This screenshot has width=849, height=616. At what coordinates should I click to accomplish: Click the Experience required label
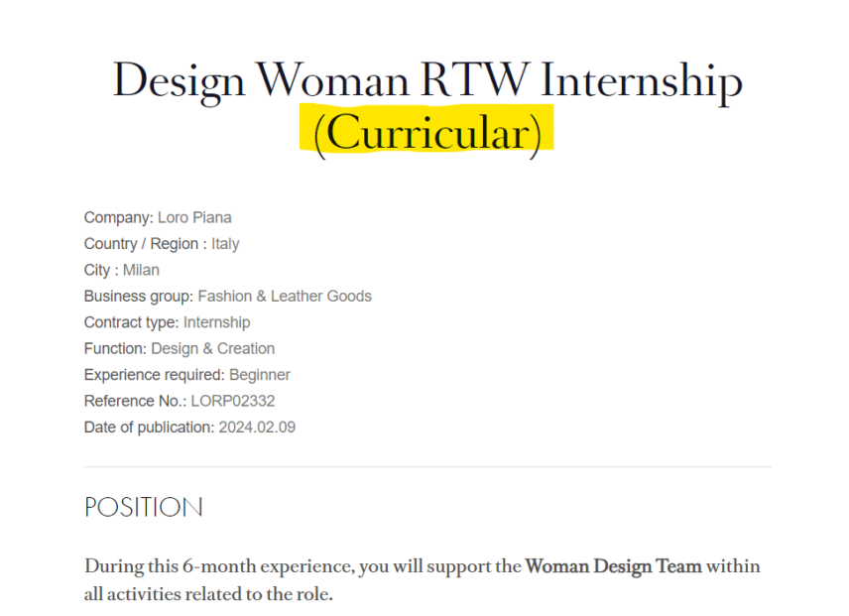155,375
